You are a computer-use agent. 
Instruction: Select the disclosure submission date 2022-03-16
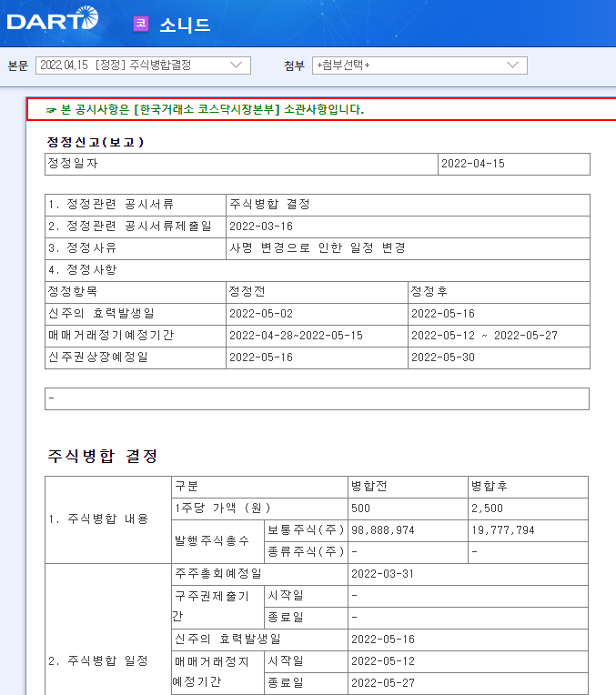pos(261,227)
